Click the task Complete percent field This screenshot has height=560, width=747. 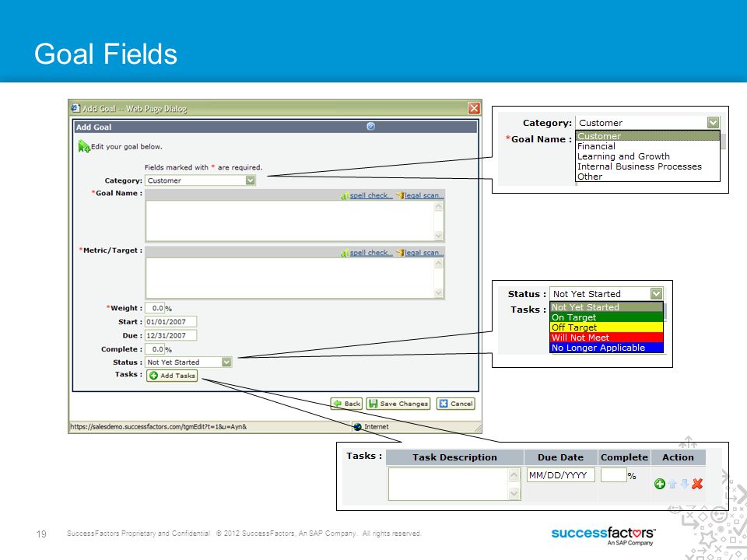pos(614,474)
